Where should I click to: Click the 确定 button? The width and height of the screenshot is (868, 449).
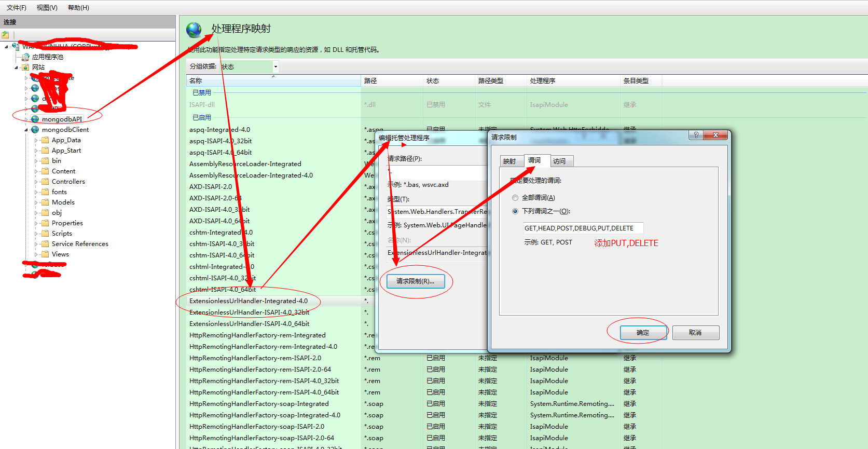[x=643, y=333]
